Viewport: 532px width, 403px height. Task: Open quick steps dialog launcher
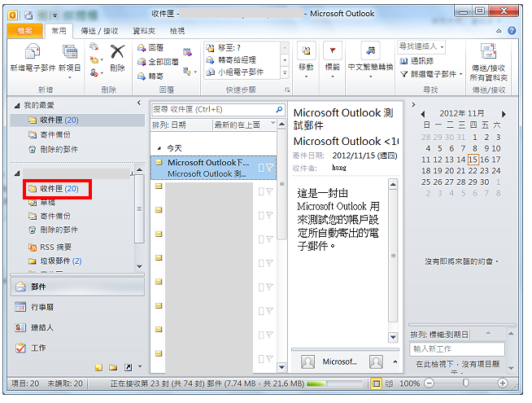[x=287, y=90]
